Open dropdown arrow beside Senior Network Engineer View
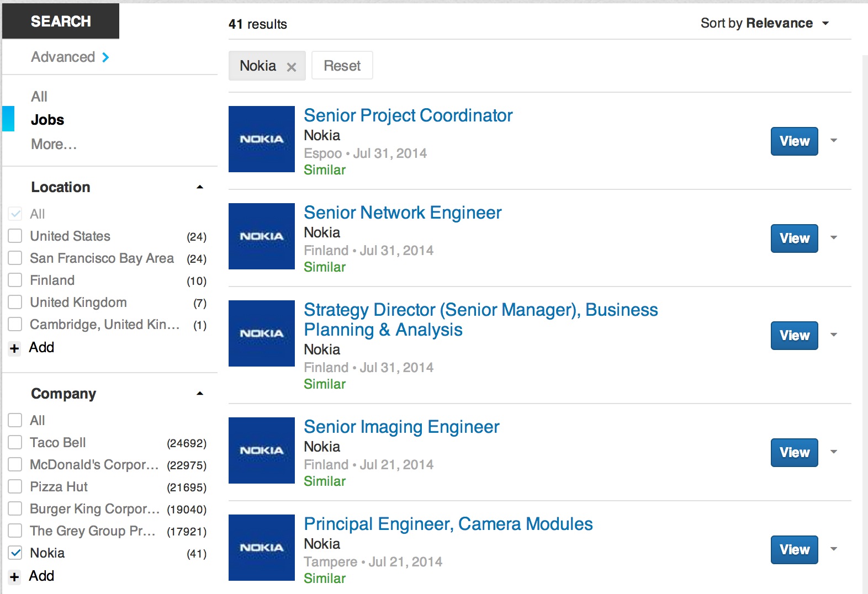 (x=834, y=238)
